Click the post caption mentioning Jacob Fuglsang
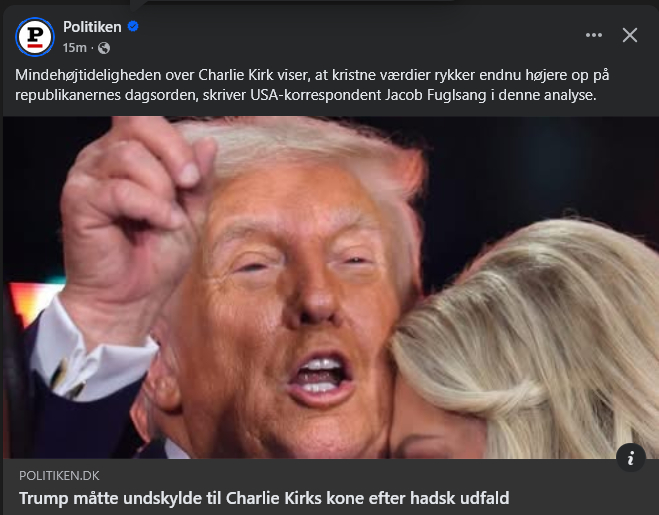 [312, 85]
